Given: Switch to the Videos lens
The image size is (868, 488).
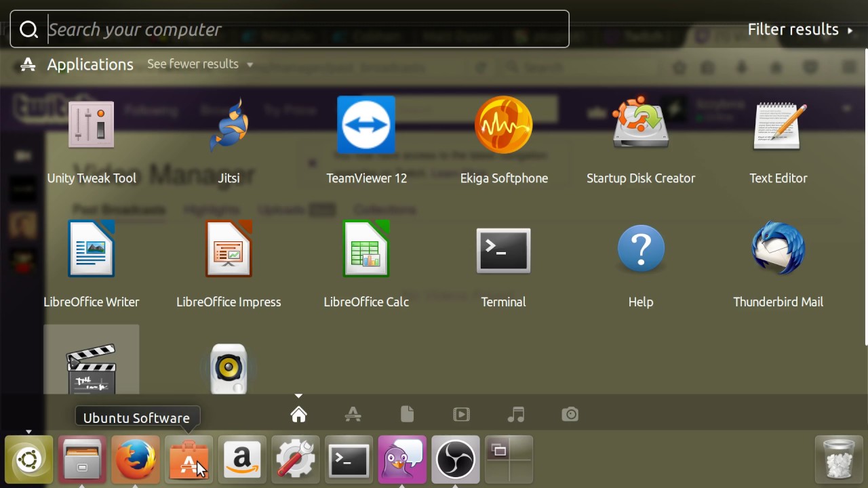Looking at the screenshot, I should point(461,414).
